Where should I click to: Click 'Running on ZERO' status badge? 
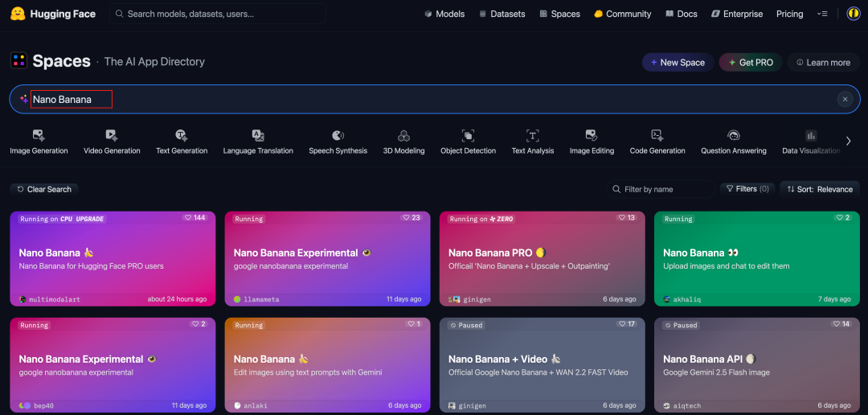tap(481, 219)
